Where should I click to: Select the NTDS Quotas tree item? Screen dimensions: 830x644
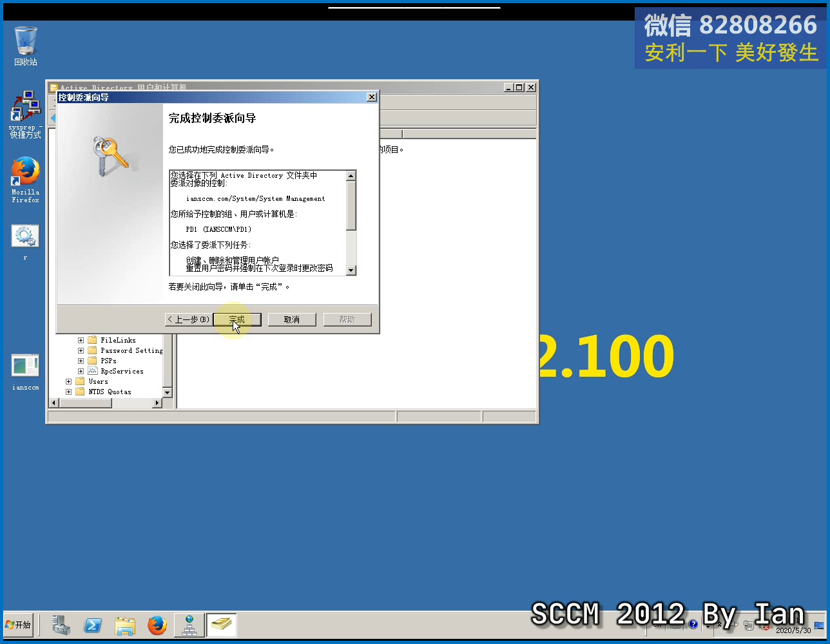[x=110, y=392]
